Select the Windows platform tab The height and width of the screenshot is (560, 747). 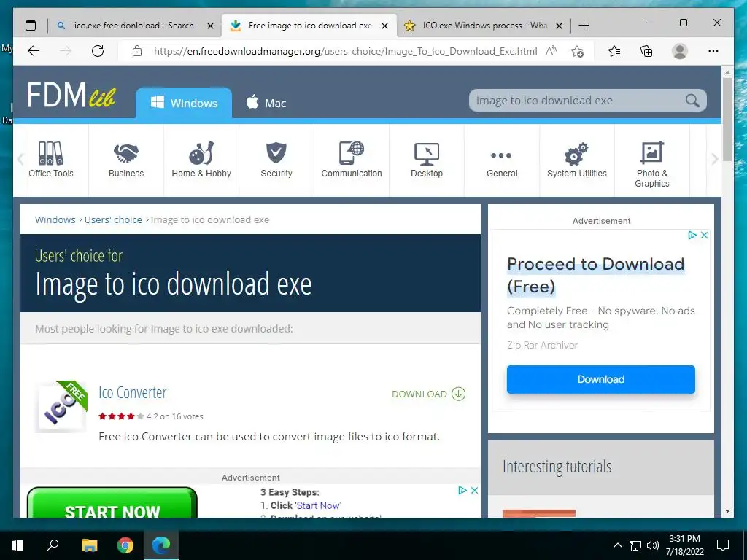click(184, 103)
